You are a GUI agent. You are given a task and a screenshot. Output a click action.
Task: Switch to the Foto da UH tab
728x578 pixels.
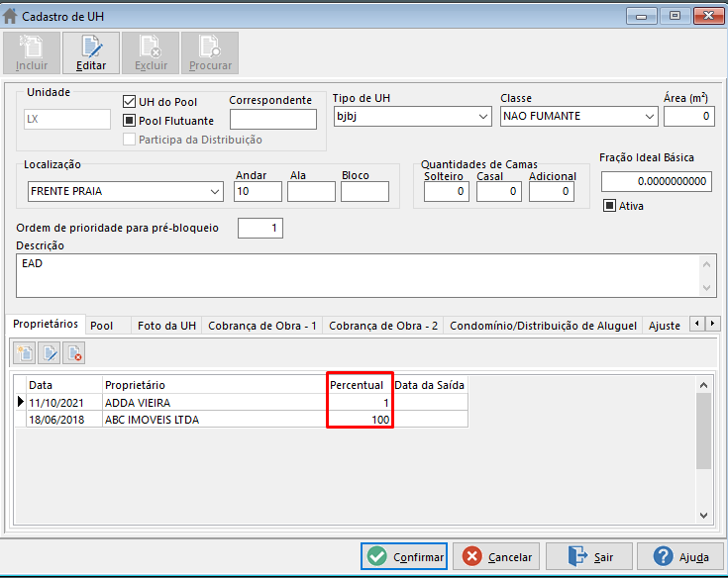click(x=166, y=326)
